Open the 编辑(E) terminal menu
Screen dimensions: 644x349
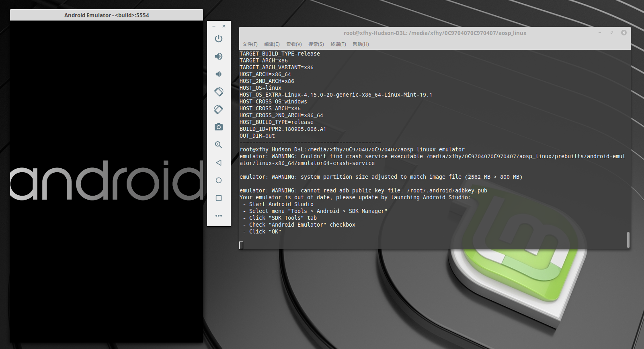point(272,44)
